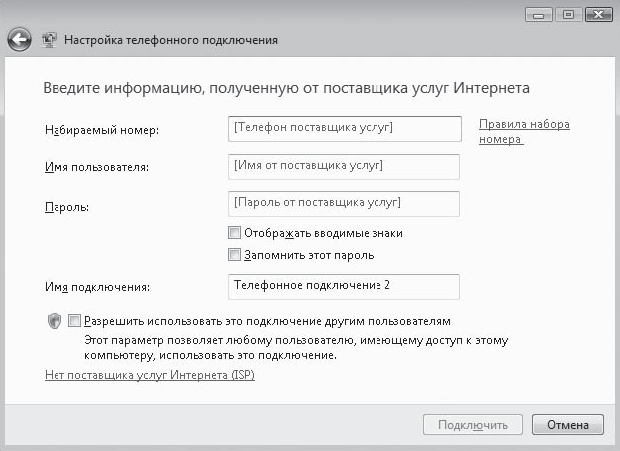Click the 'Имя подключения:' label

pos(97,287)
